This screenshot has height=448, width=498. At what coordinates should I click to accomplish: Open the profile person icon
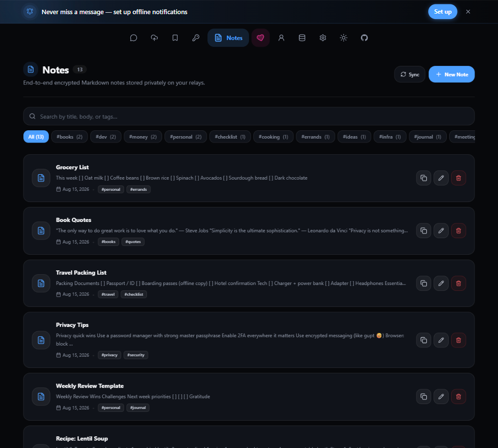tap(281, 38)
